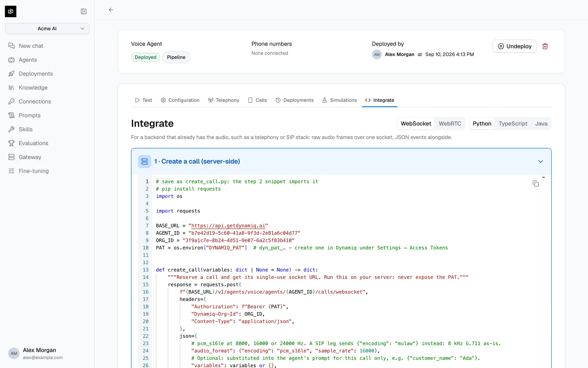
Task: Open the Alex Morgan account menu
Action: click(x=47, y=353)
